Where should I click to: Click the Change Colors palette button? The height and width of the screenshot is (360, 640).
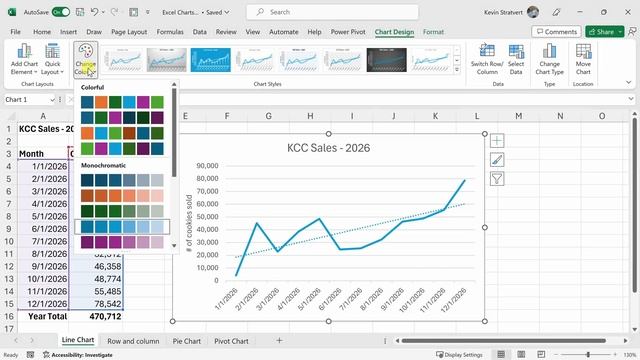[x=85, y=60]
